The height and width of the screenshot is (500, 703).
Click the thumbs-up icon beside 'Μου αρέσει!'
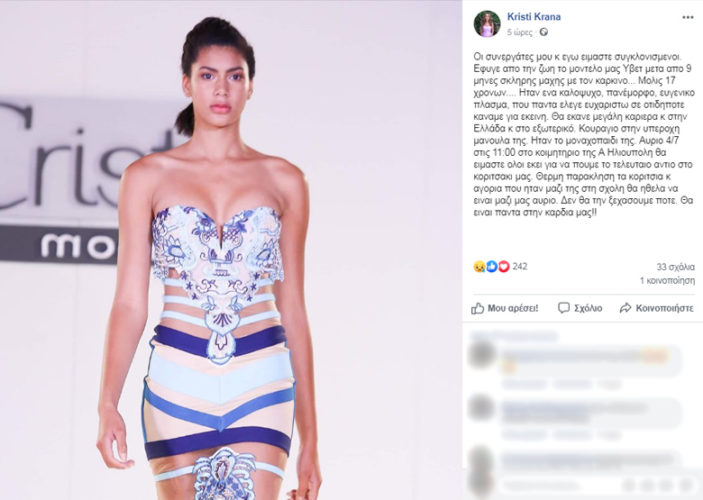click(x=477, y=309)
